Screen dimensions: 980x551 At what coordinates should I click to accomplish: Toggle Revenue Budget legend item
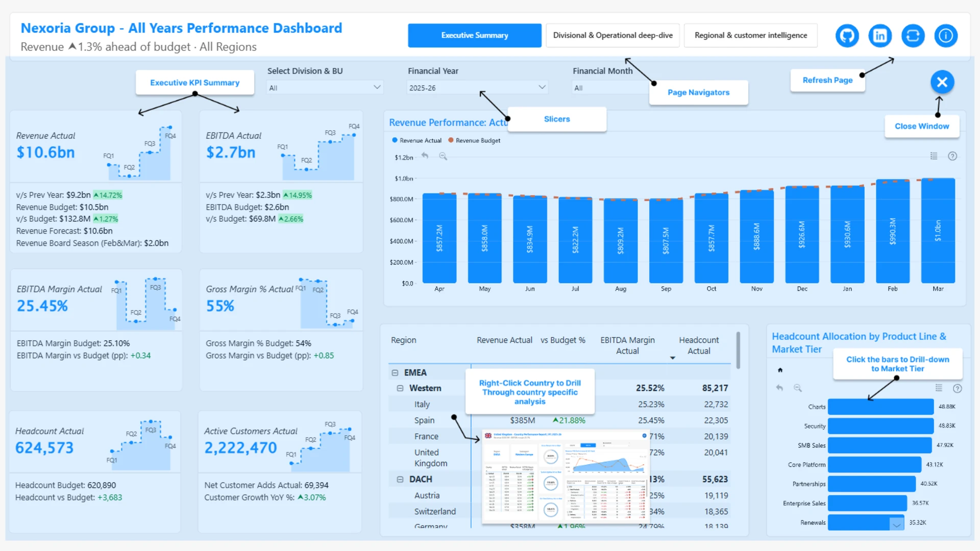(x=474, y=140)
